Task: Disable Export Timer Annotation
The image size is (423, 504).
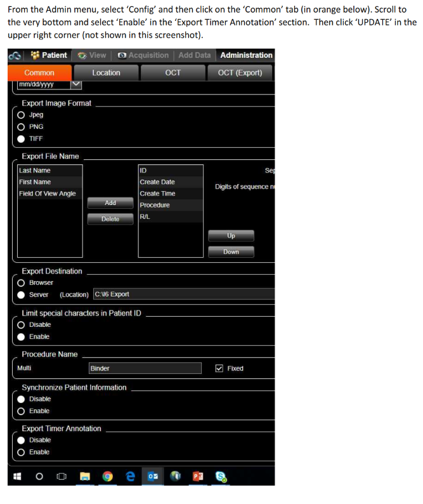Action: click(21, 441)
